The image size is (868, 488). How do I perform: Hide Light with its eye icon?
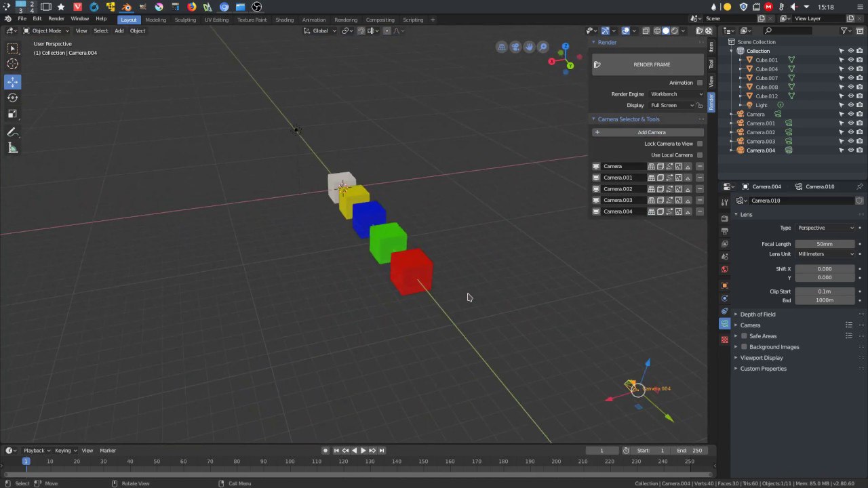[x=851, y=105]
